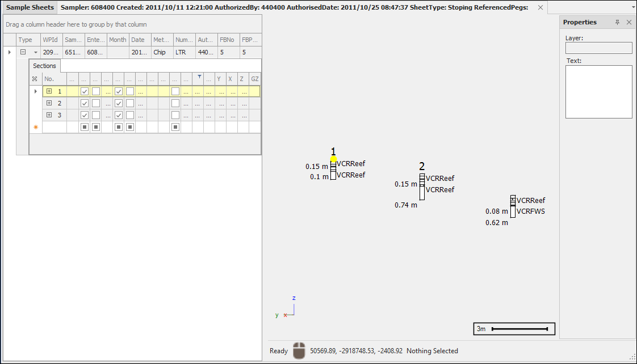Click the XYZ axis orientation indicator

coord(287,308)
